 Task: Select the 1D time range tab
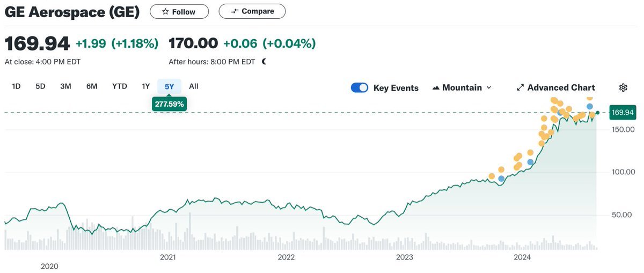(x=16, y=86)
